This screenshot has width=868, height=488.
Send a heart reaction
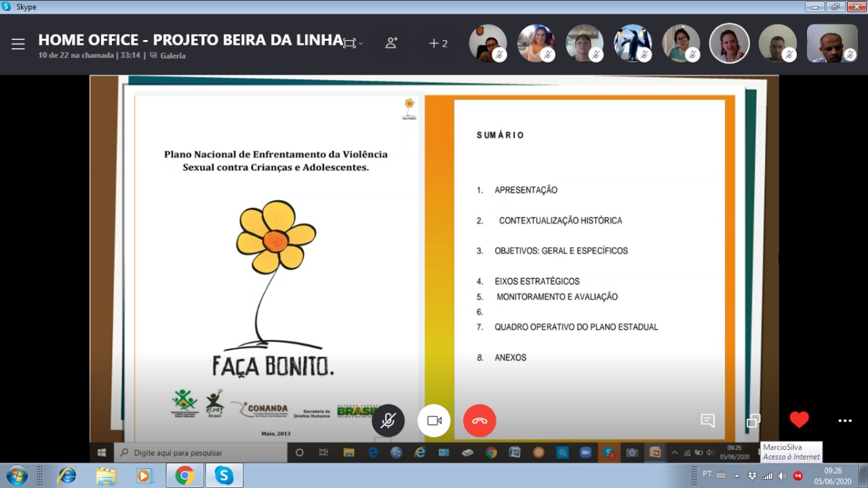799,420
